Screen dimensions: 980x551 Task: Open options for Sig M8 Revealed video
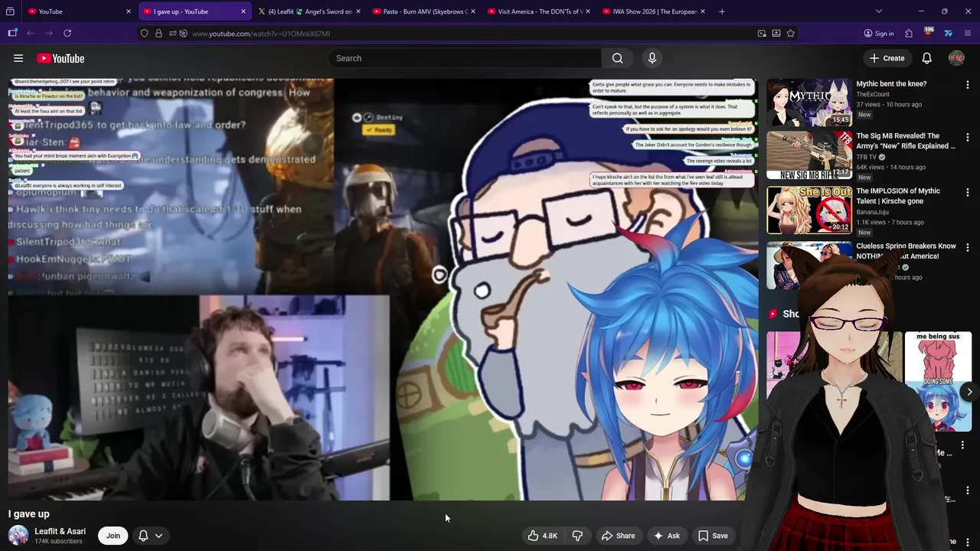coord(967,138)
